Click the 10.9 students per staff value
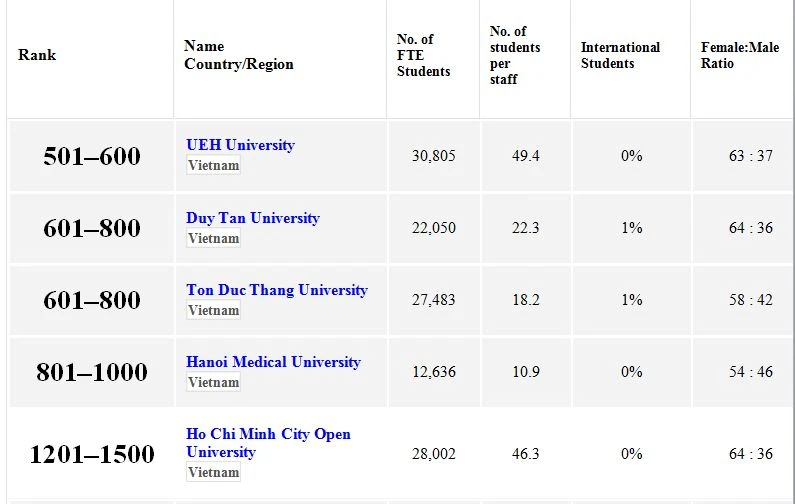 pyautogui.click(x=526, y=372)
